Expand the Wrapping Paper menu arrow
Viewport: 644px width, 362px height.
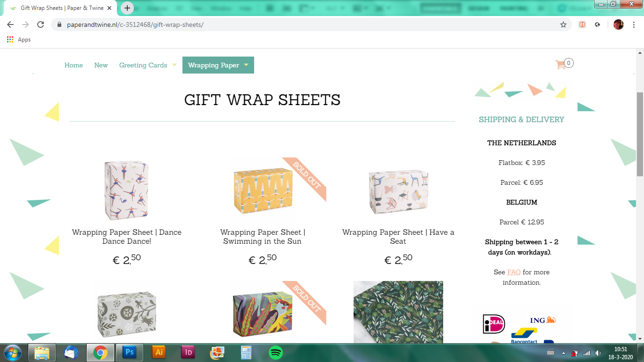[246, 65]
